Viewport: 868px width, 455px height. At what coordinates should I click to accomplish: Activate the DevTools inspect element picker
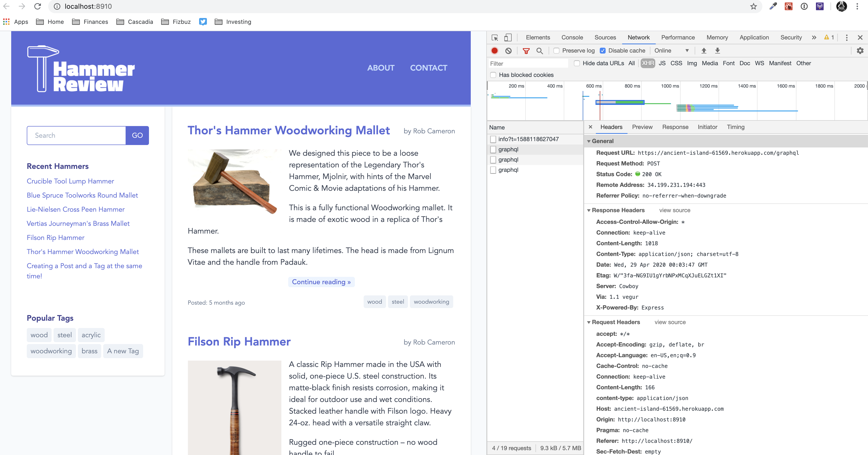click(495, 38)
